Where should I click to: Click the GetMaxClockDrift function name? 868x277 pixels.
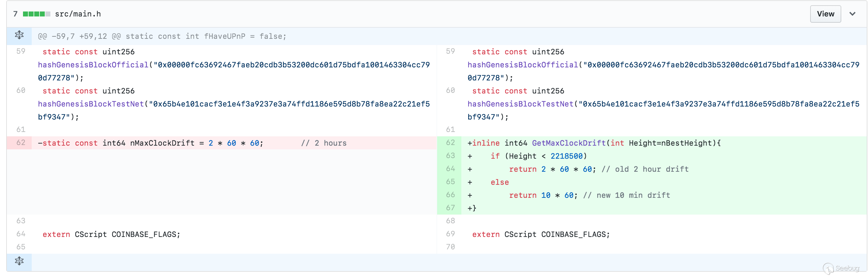(x=568, y=143)
